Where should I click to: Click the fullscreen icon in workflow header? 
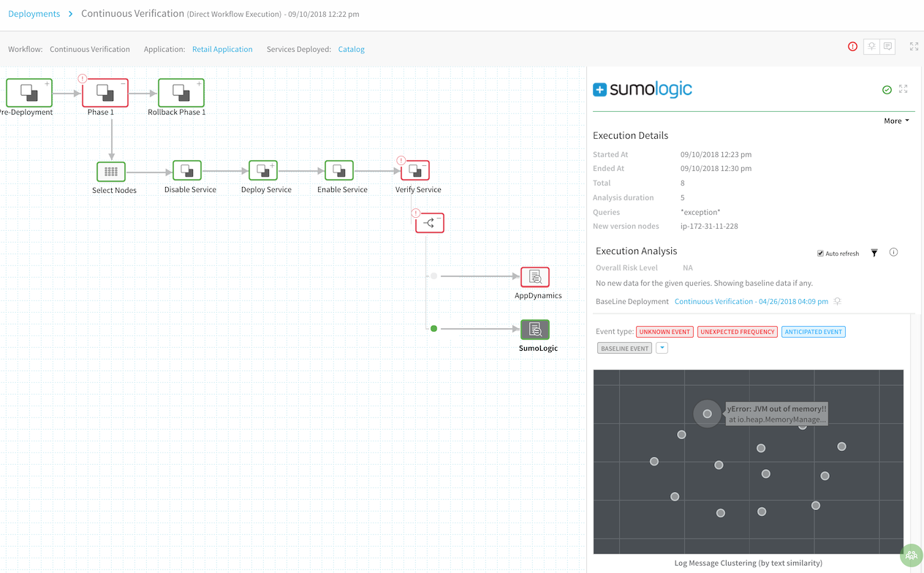point(914,46)
